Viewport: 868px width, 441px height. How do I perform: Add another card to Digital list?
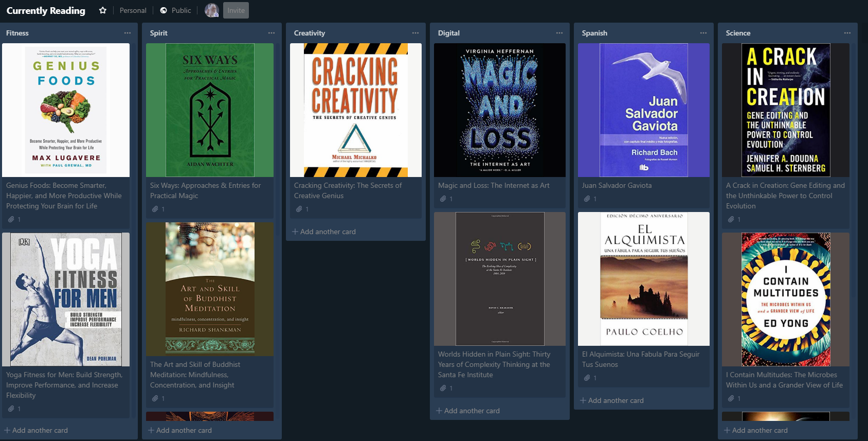[468, 411]
